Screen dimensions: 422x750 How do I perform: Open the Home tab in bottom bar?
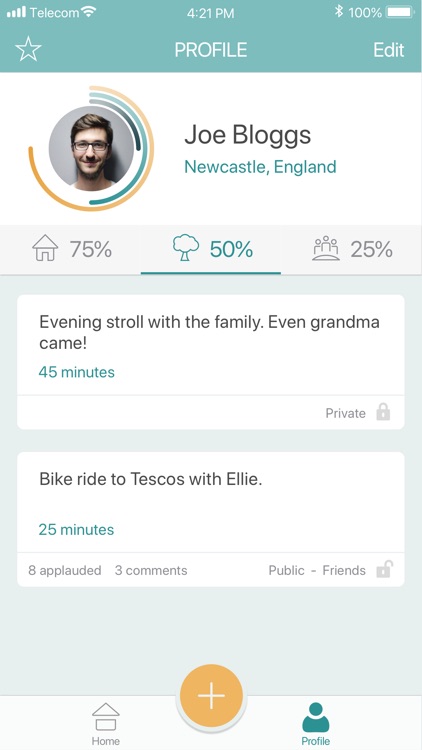[106, 724]
